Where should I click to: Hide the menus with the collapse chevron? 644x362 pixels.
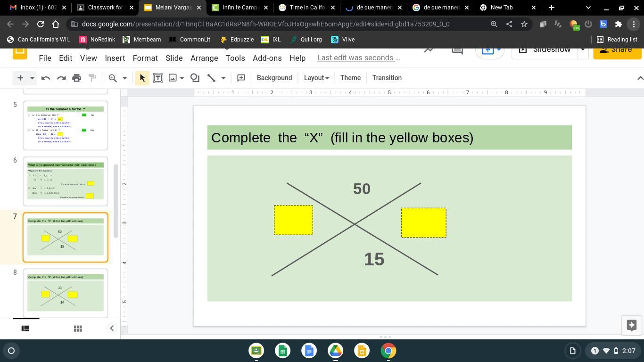click(x=640, y=78)
